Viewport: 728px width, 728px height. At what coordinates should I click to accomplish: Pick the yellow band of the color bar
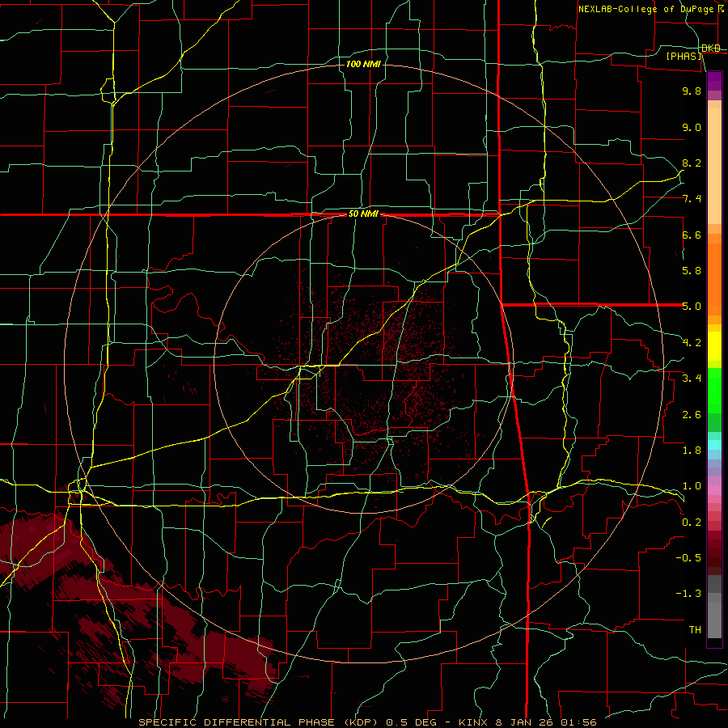[714, 345]
